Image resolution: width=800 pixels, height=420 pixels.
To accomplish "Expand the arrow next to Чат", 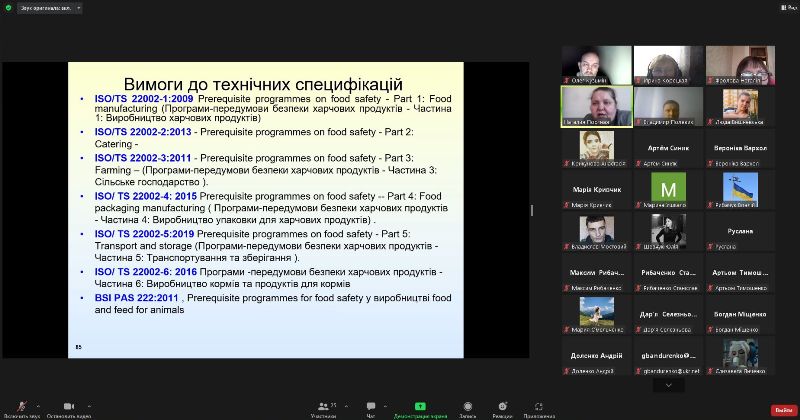I will 385,406.
